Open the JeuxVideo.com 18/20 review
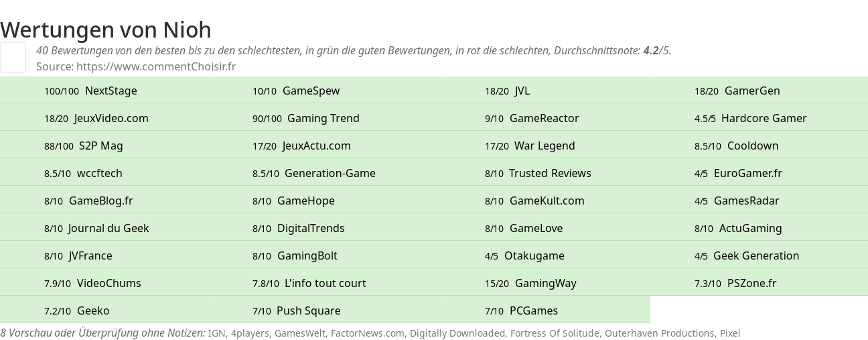This screenshot has width=868, height=340. (96, 118)
